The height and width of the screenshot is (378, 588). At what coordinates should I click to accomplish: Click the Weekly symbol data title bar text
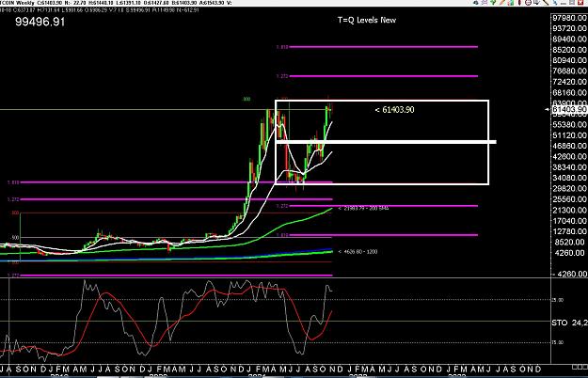click(x=116, y=3)
